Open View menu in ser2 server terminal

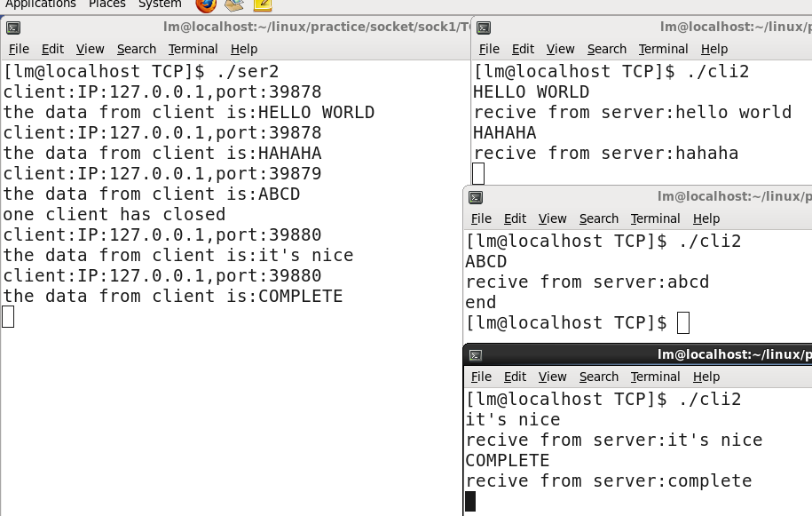click(91, 49)
